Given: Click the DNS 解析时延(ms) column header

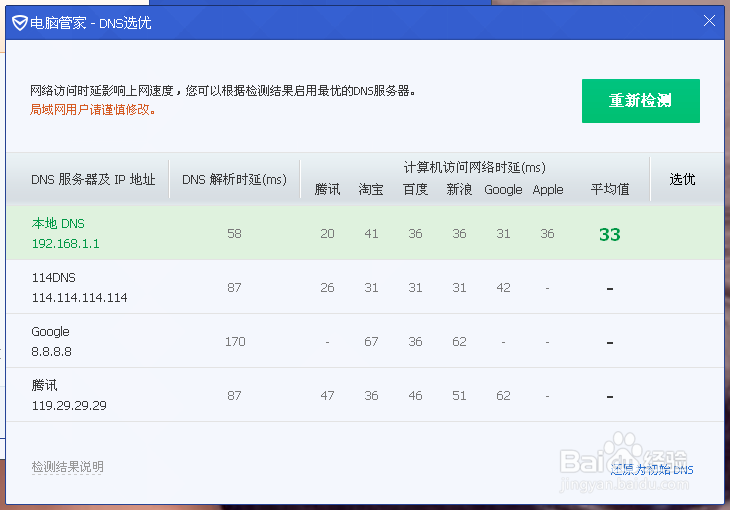Looking at the screenshot, I should pyautogui.click(x=234, y=179).
